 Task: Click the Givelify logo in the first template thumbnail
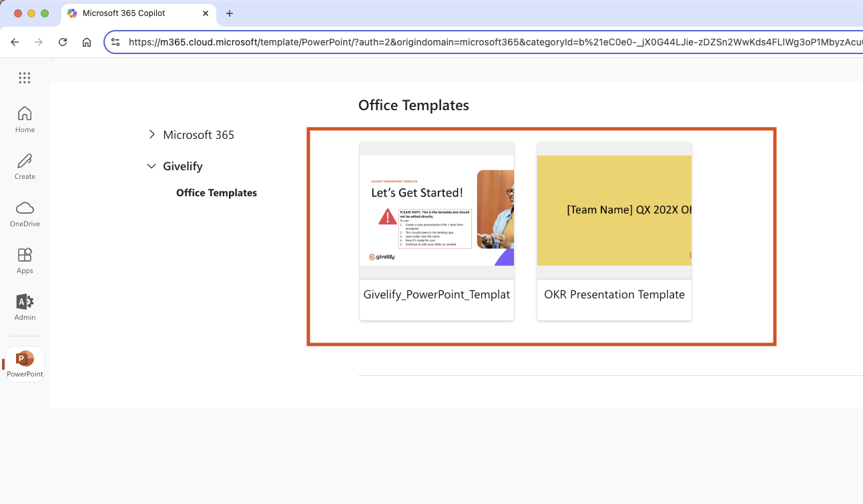click(382, 256)
